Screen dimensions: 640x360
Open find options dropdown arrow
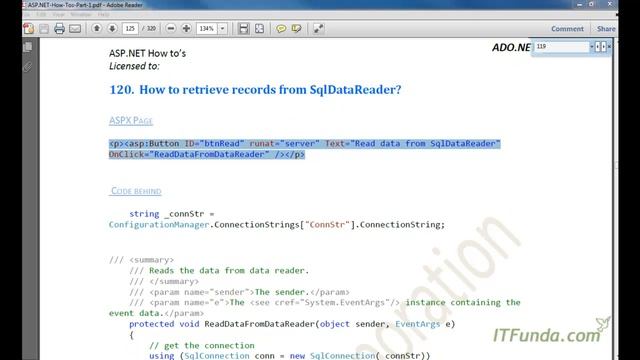click(591, 47)
